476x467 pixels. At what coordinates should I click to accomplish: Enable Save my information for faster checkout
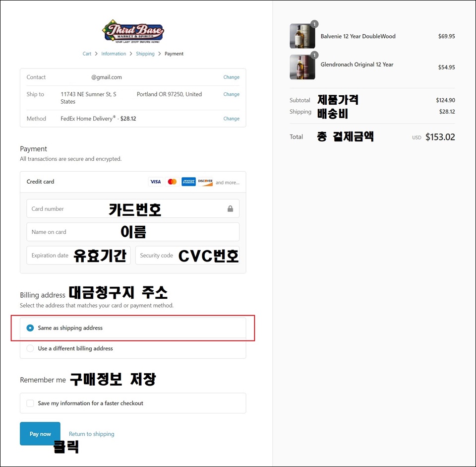click(x=30, y=403)
